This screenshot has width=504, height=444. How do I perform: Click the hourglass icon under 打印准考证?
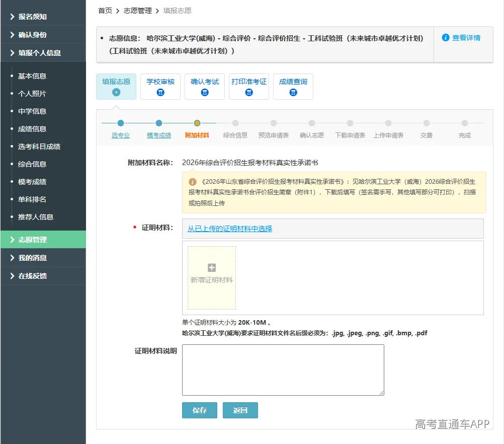point(249,92)
